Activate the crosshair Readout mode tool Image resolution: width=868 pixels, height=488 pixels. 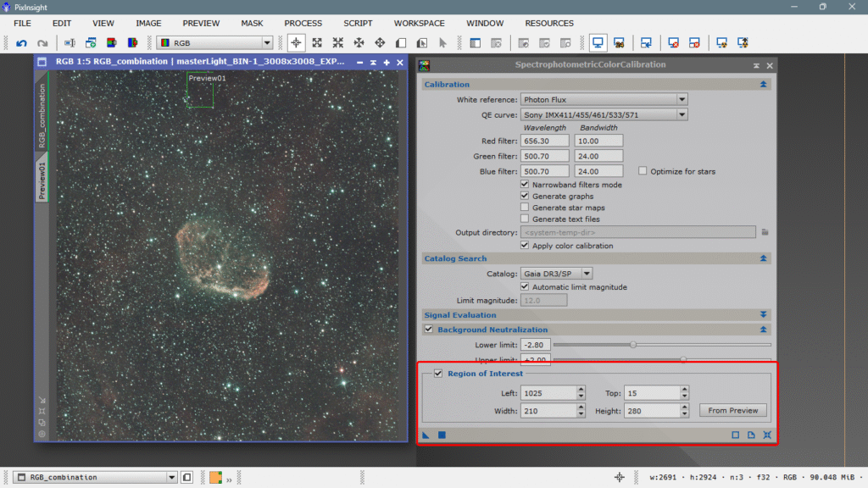[296, 42]
